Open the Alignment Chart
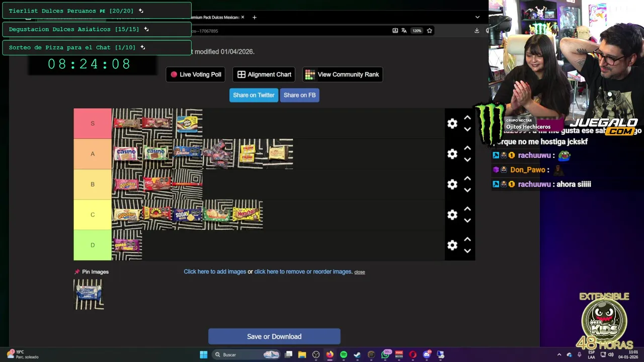The image size is (644, 362). pos(265,74)
